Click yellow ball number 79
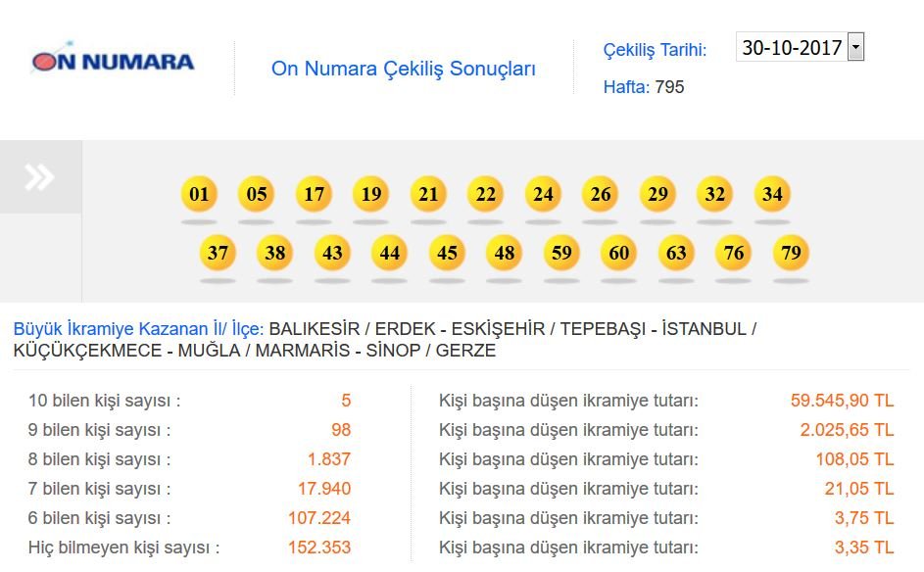The height and width of the screenshot is (572, 924). pos(791,254)
